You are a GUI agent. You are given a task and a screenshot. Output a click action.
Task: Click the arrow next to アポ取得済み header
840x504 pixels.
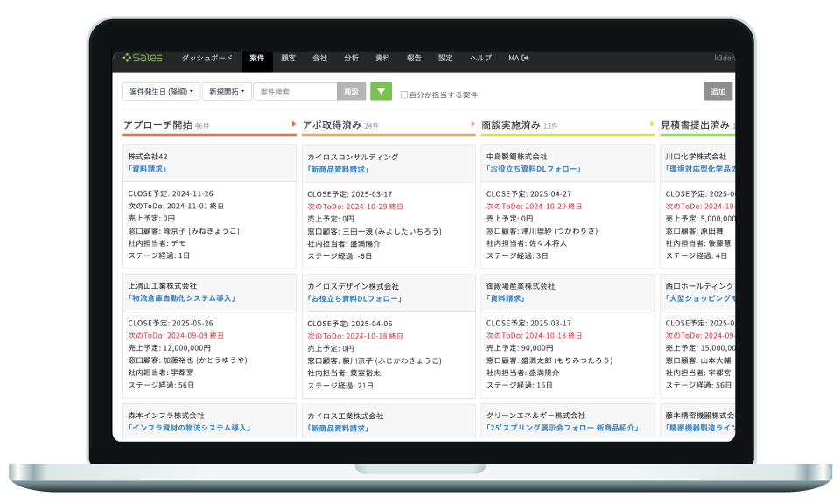[x=472, y=124]
